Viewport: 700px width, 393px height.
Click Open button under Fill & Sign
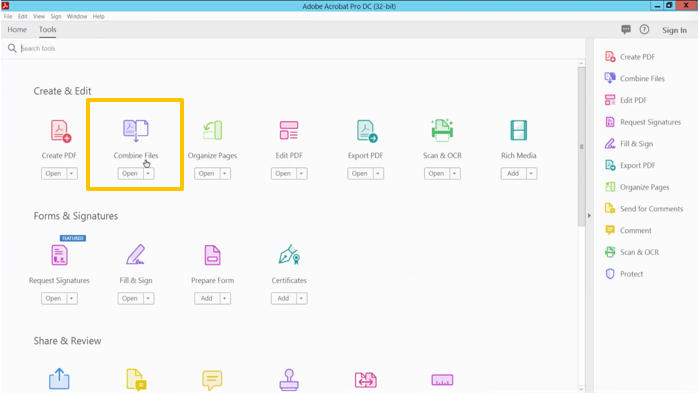(130, 298)
